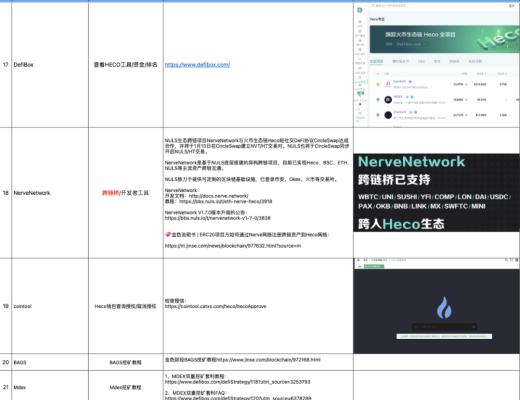Select the Mdex mining tutorial category cell
520x400 pixels.
(126, 387)
